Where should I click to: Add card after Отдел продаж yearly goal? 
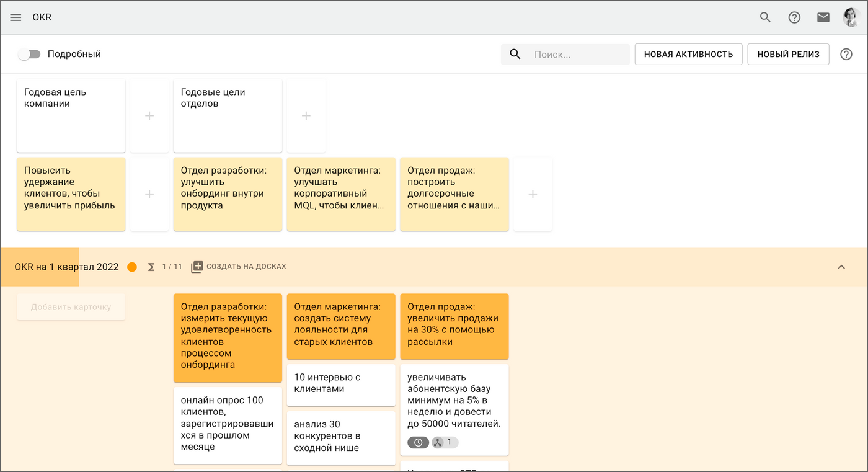(533, 194)
